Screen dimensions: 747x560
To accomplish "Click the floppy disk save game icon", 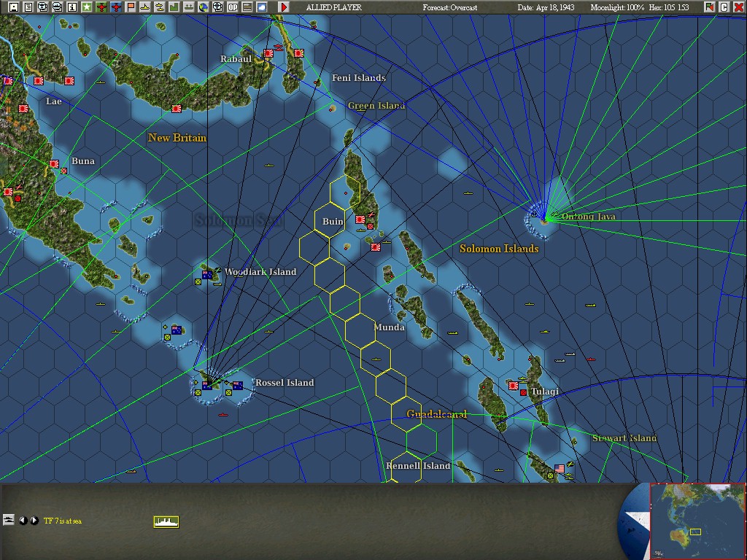I will (14, 7).
